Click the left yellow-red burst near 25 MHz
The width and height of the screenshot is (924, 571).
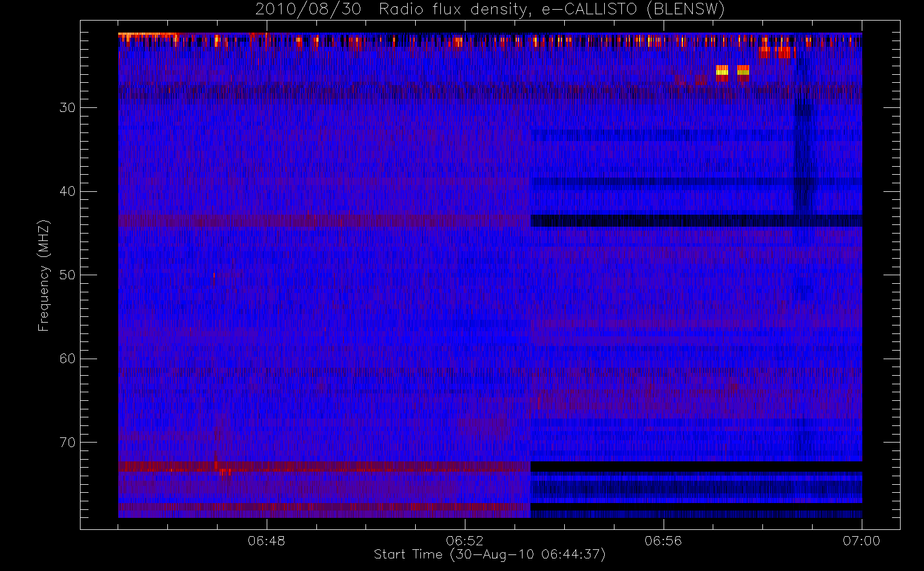[722, 72]
